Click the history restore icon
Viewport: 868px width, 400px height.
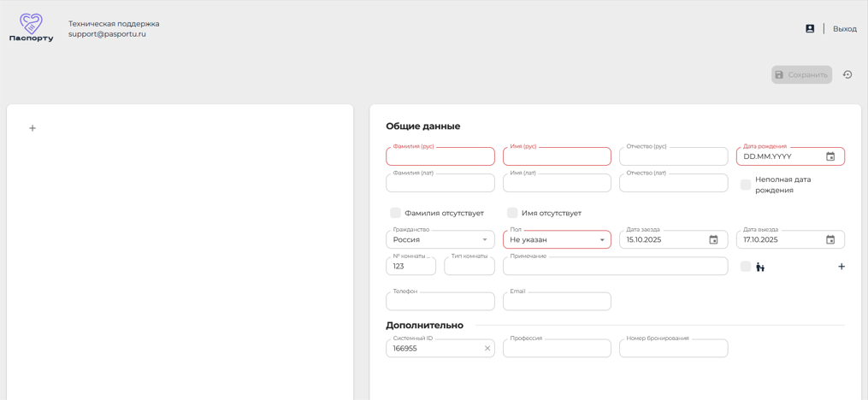point(847,74)
